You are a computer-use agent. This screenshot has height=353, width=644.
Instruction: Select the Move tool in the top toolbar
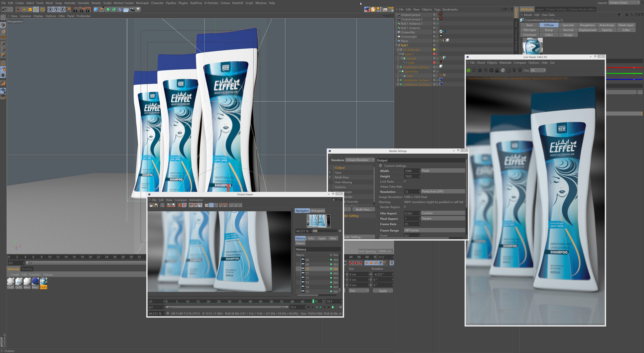click(x=24, y=10)
